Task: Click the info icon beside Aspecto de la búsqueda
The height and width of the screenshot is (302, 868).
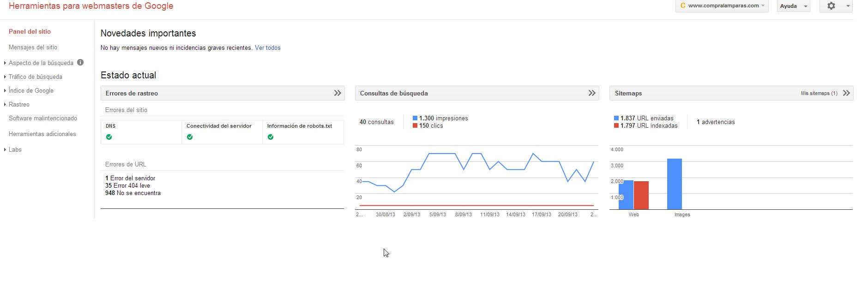Action: coord(80,62)
